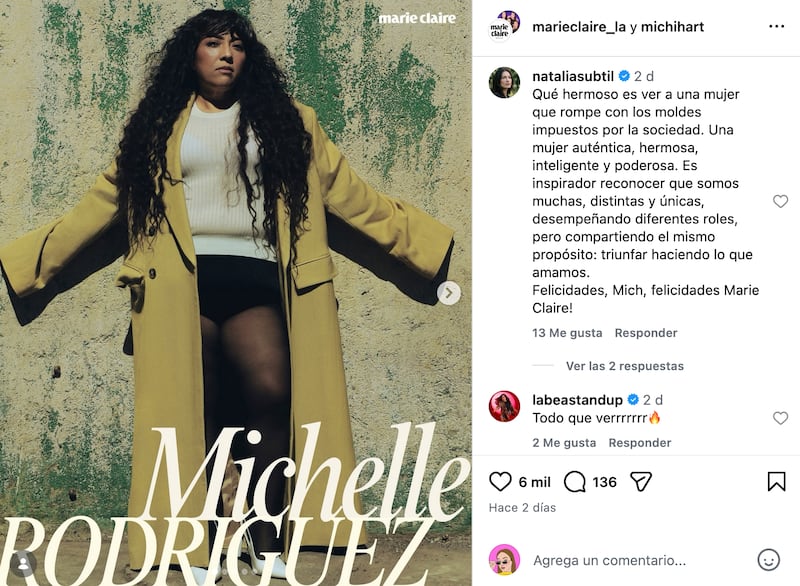Open the emoji picker smiley icon
The image size is (800, 586).
[768, 560]
